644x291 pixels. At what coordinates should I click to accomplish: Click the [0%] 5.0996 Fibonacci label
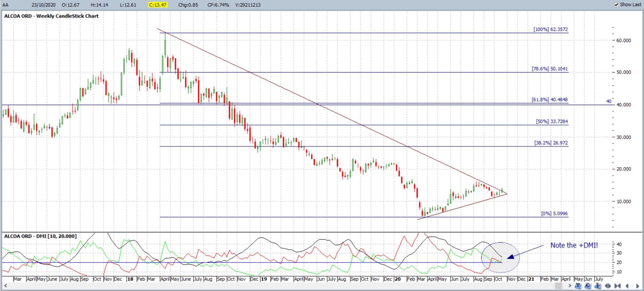coord(554,214)
